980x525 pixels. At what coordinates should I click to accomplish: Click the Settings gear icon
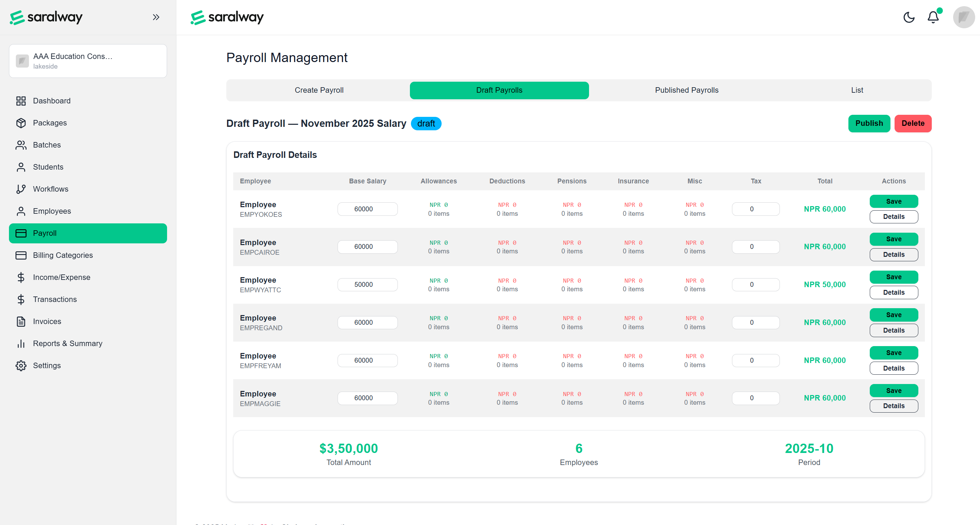point(21,365)
